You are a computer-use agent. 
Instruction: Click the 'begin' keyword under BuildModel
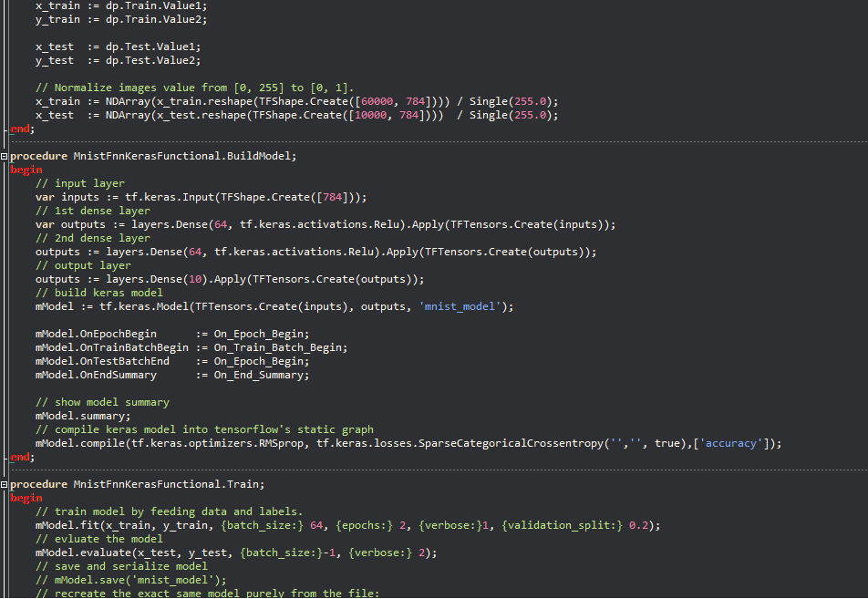click(x=26, y=170)
